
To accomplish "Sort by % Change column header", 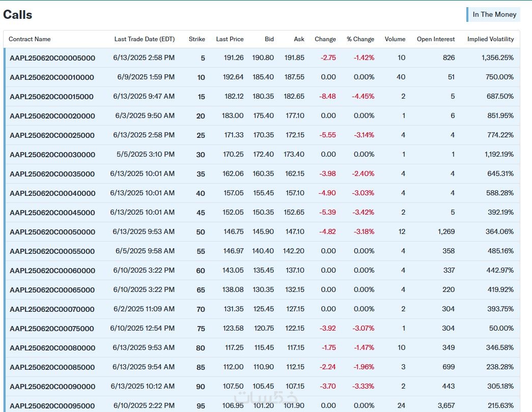I will click(360, 39).
